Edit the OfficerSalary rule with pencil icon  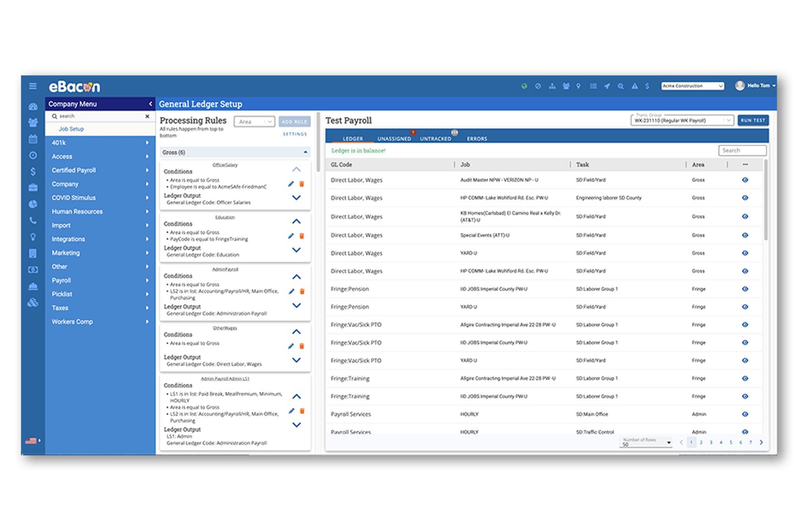(291, 184)
